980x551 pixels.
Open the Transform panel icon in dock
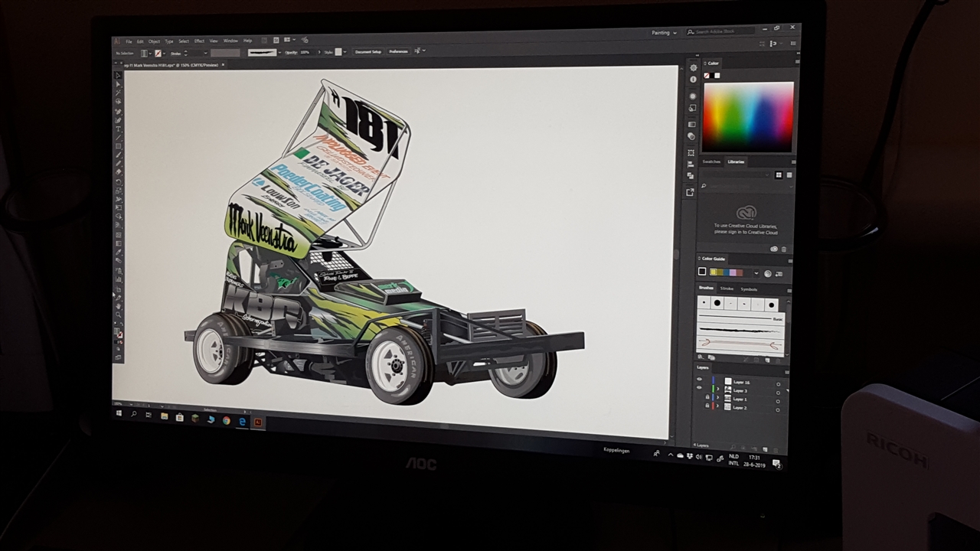point(691,152)
